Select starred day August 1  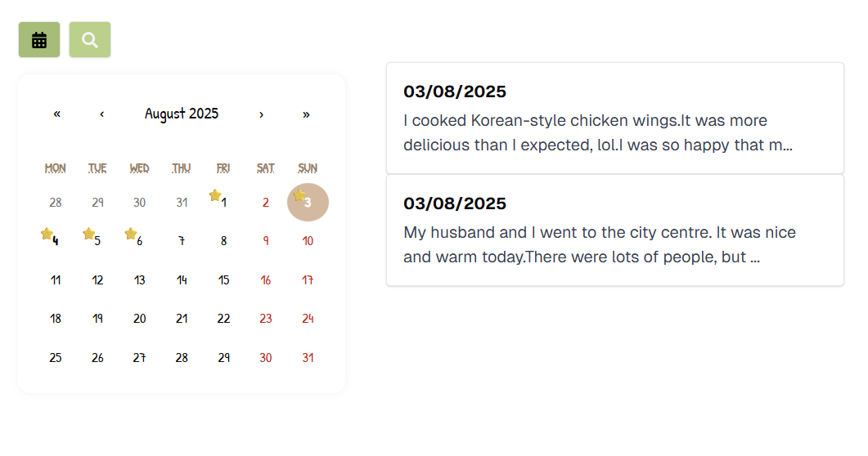[223, 203]
